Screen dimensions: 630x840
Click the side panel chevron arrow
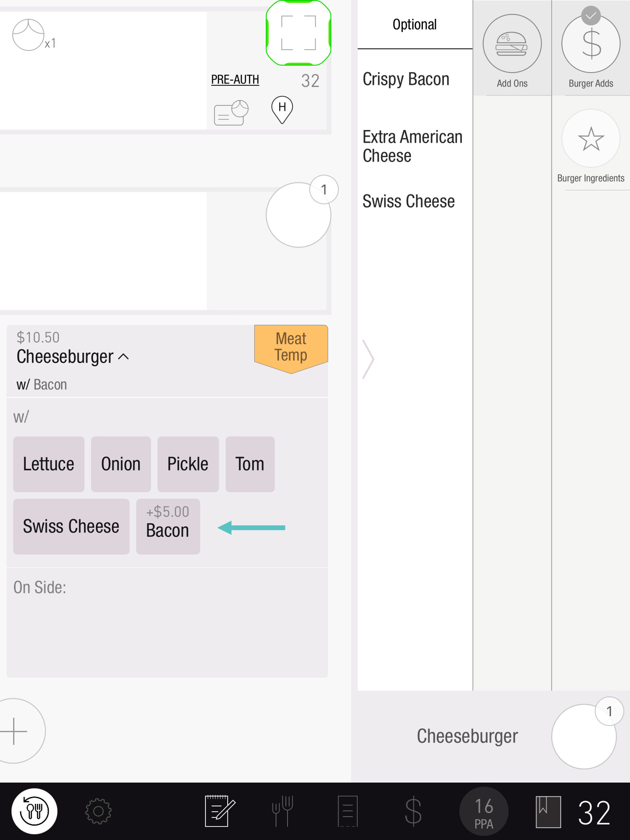(368, 359)
